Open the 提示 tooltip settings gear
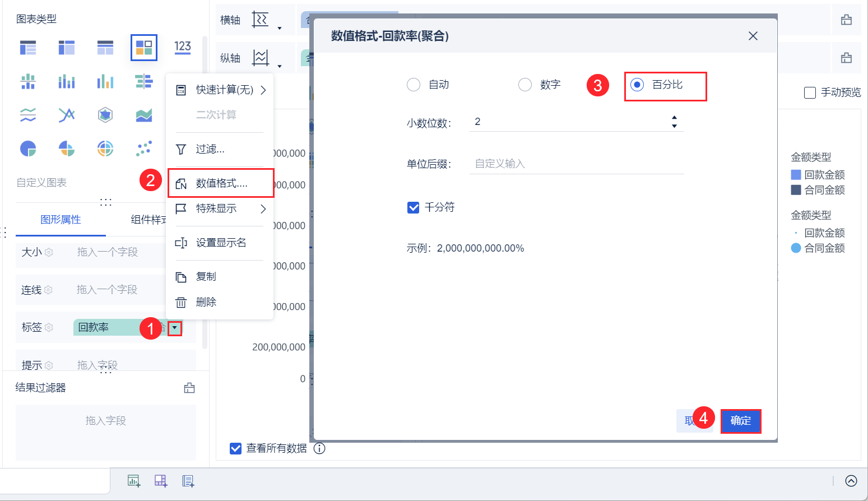The width and height of the screenshot is (868, 501). coord(49,365)
